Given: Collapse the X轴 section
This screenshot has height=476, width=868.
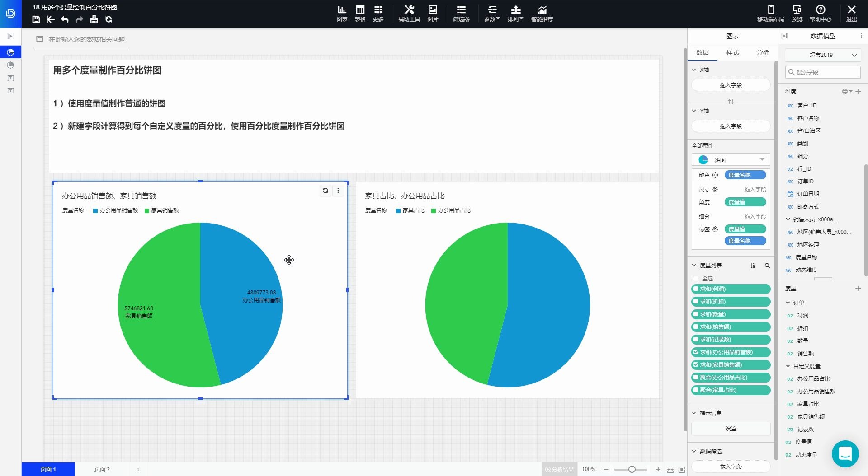Looking at the screenshot, I should pyautogui.click(x=694, y=70).
